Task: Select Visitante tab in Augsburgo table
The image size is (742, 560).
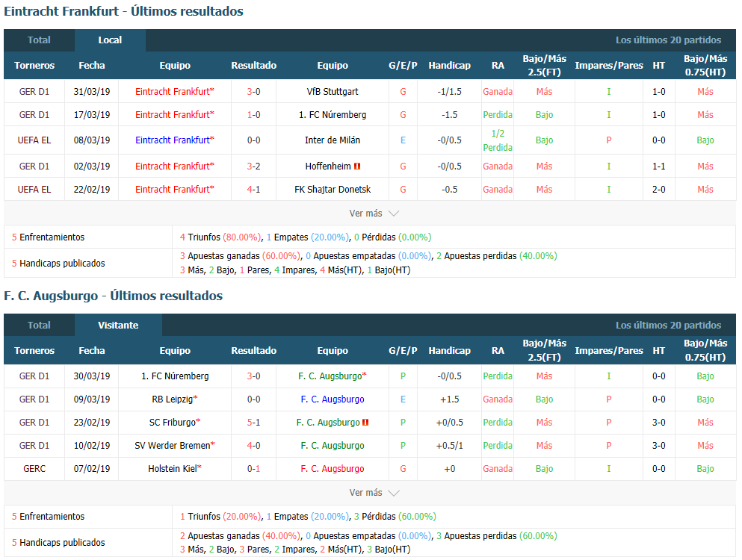Action: pyautogui.click(x=118, y=326)
